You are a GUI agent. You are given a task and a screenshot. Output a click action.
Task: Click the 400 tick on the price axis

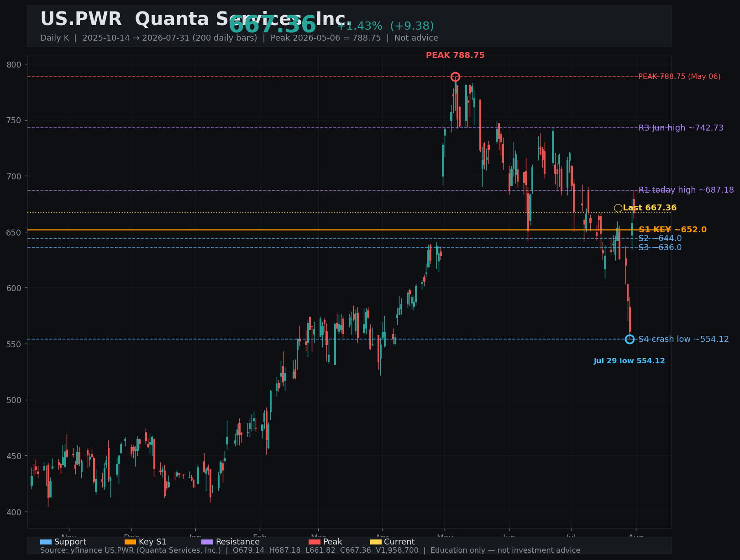[x=14, y=512]
